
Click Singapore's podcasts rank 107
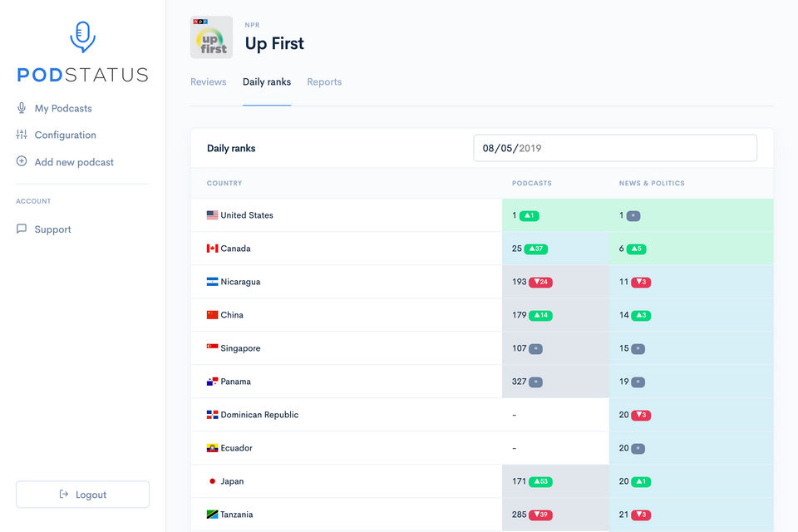519,348
